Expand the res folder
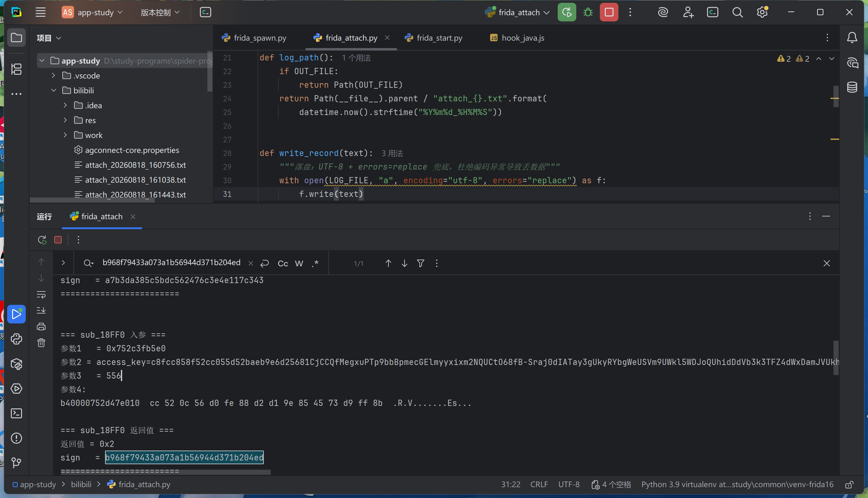This screenshot has height=498, width=868. pyautogui.click(x=65, y=120)
